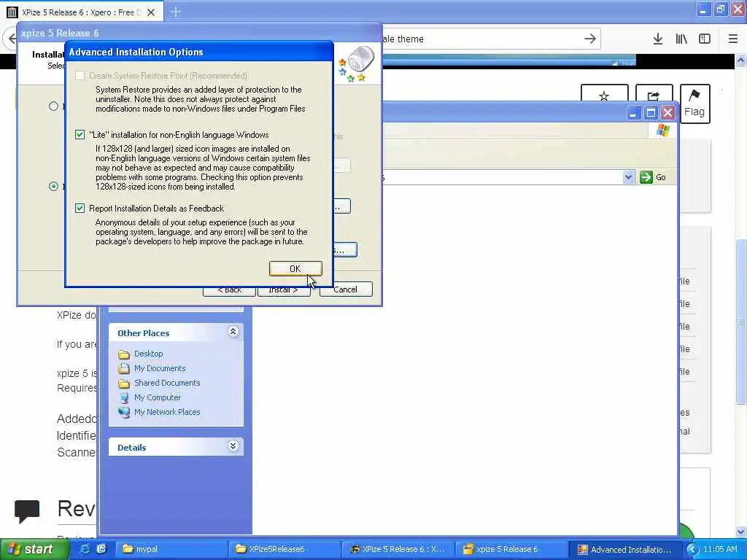Uncheck Report Installation Details as Feedback

(x=80, y=209)
